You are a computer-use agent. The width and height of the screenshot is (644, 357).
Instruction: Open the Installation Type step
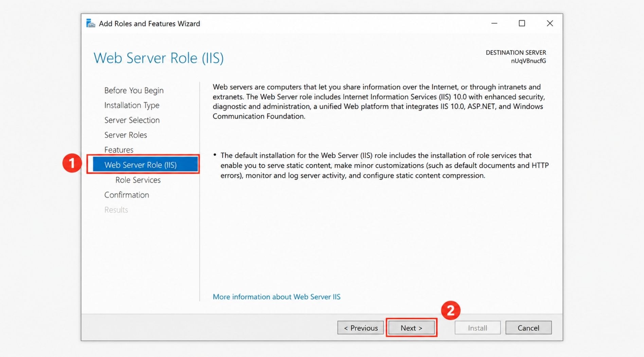(x=132, y=105)
